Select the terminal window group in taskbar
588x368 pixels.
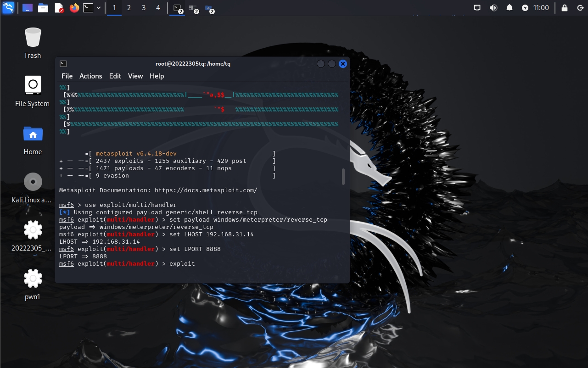(178, 8)
